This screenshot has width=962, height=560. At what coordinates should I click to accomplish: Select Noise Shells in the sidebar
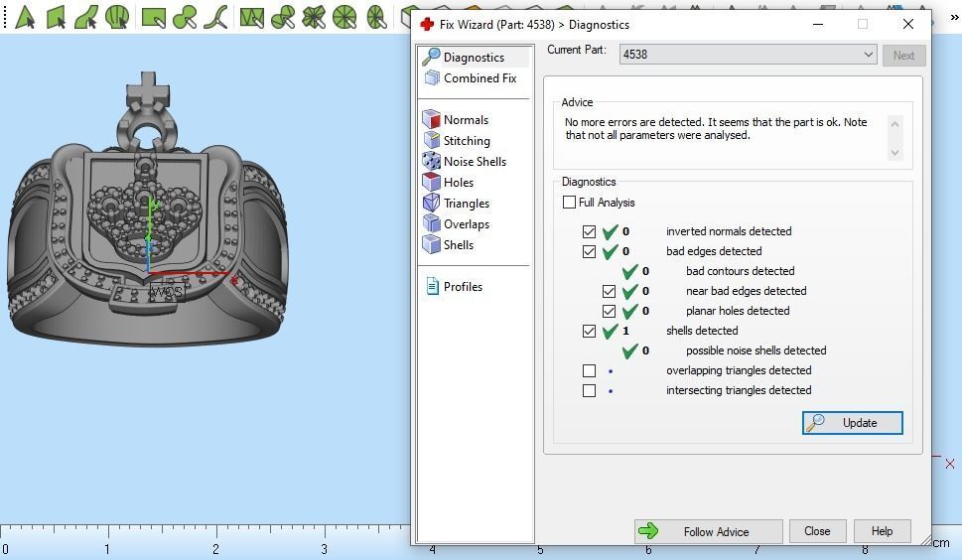pos(465,161)
